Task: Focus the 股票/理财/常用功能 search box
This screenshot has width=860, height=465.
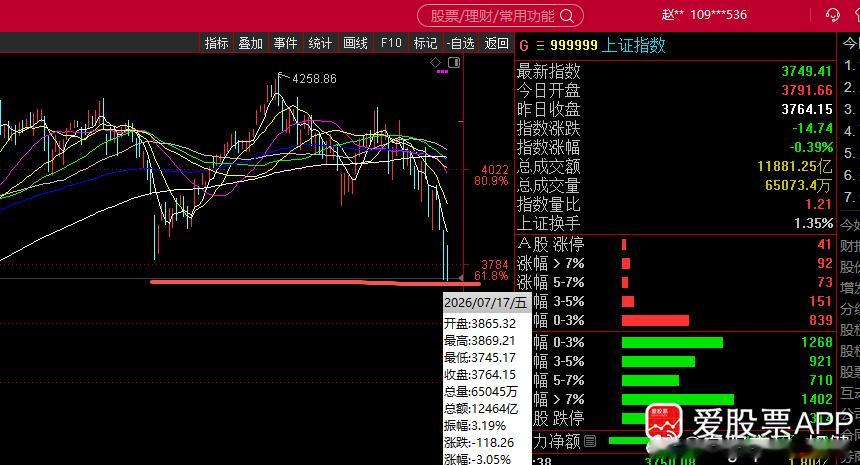Action: pyautogui.click(x=500, y=16)
